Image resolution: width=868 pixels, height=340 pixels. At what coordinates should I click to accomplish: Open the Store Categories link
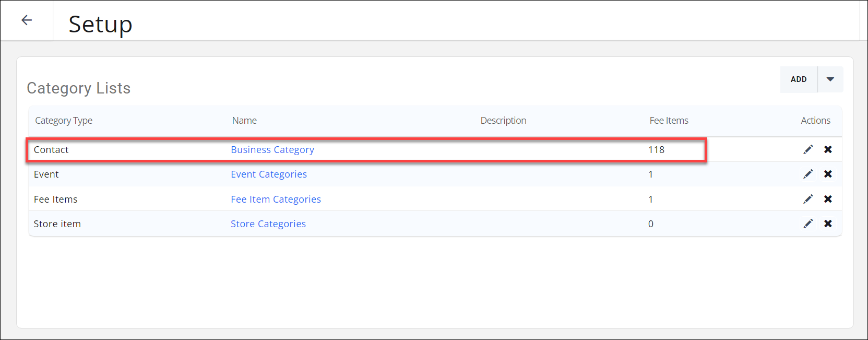268,224
